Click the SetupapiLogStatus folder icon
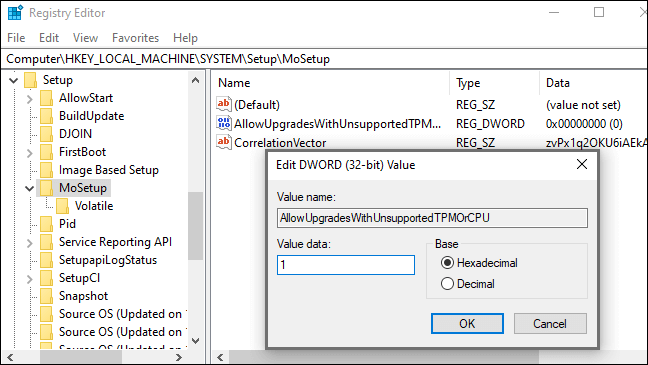This screenshot has width=648, height=365. tap(46, 260)
